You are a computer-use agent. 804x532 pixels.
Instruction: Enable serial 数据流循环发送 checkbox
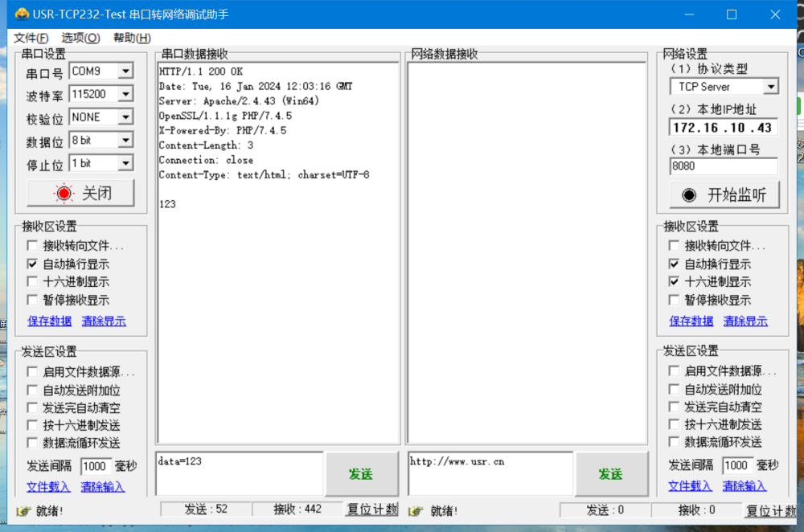32,443
